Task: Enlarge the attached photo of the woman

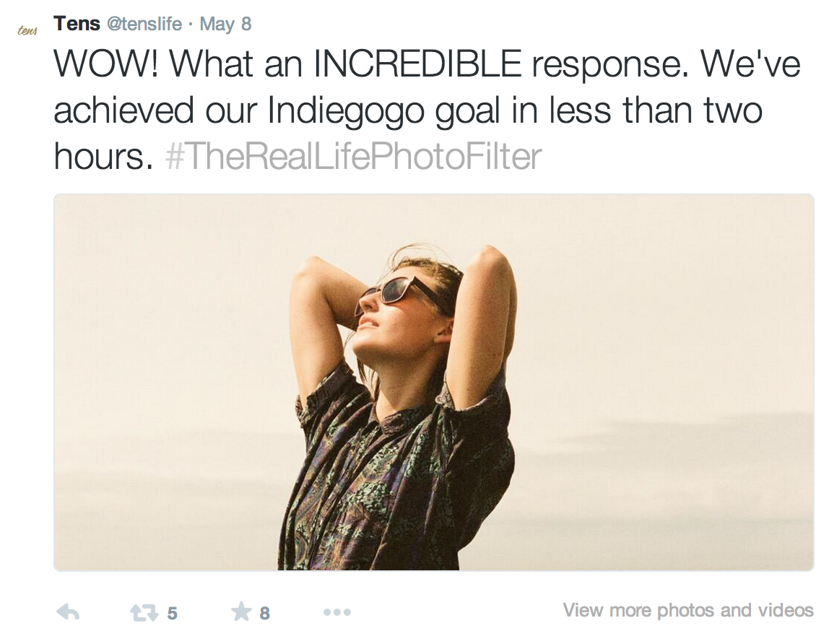Action: (433, 382)
